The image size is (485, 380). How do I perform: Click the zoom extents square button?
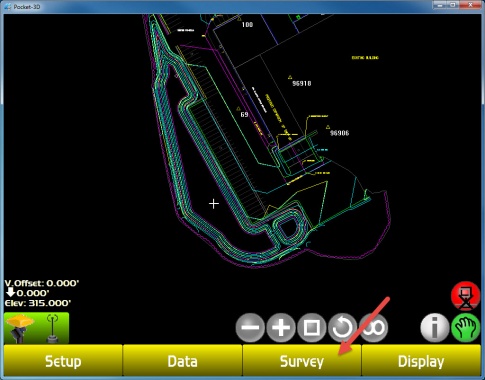(x=311, y=328)
